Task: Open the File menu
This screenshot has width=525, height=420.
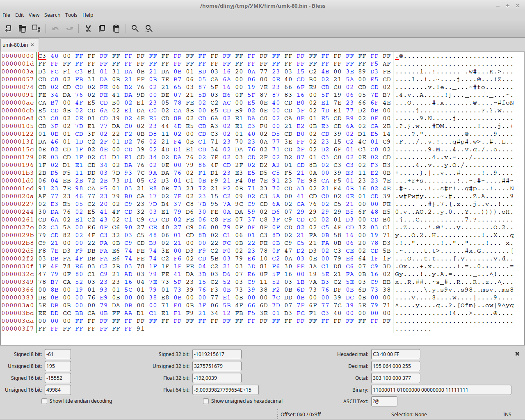Action: pyautogui.click(x=6, y=15)
